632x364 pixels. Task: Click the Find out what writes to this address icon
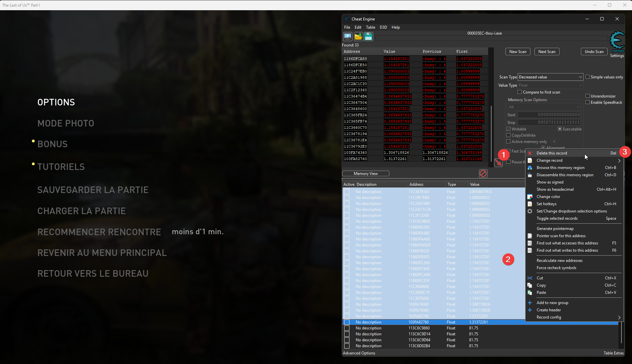pos(530,250)
